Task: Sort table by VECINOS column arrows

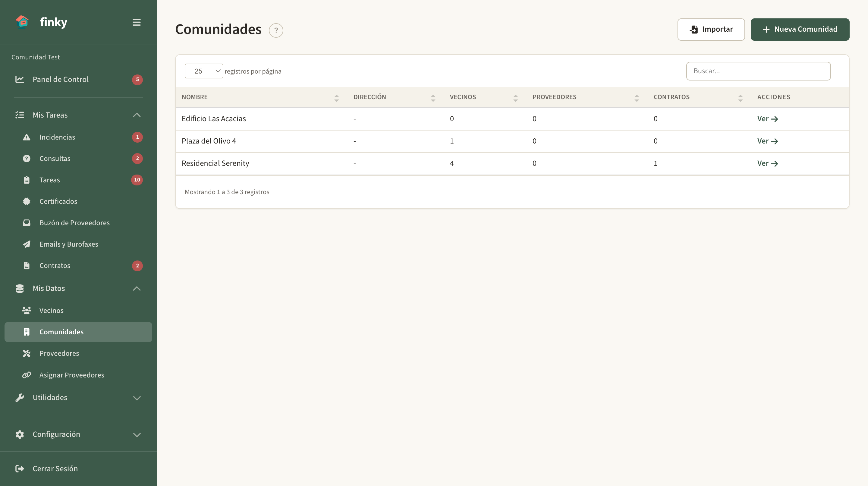Action: click(516, 98)
